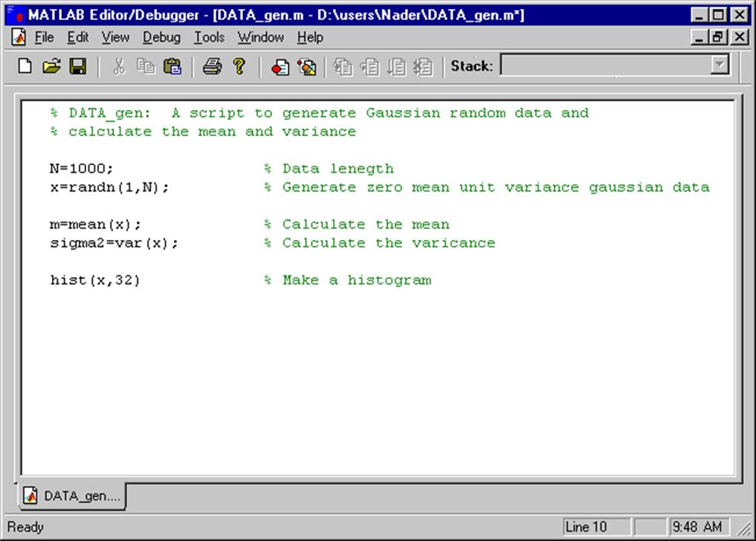Click the 'x=randn(1,N);' code line
The height and width of the screenshot is (541, 756).
[x=109, y=187]
